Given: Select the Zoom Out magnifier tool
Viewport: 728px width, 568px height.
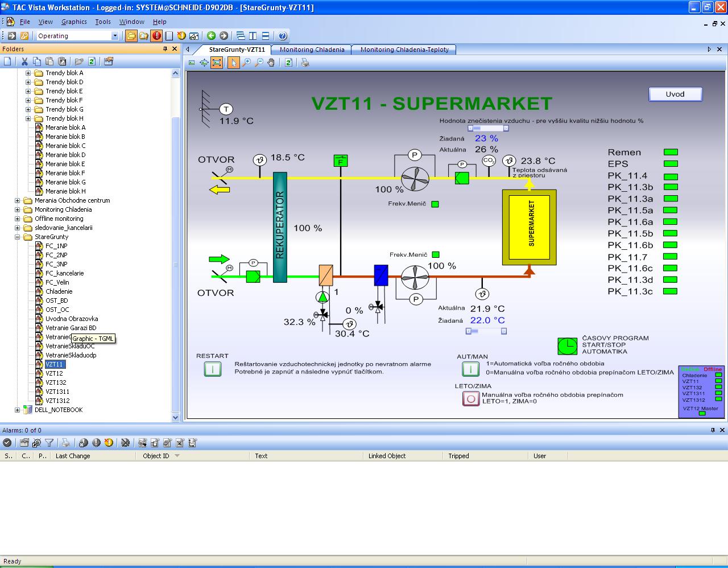Looking at the screenshot, I should click(x=259, y=63).
